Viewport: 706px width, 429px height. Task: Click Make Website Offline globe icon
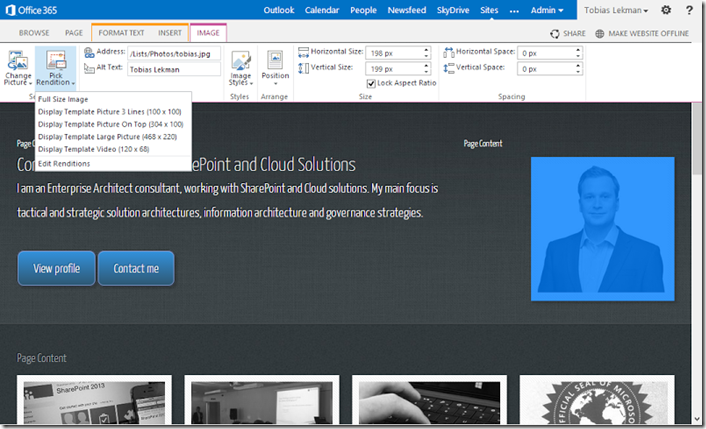click(600, 34)
